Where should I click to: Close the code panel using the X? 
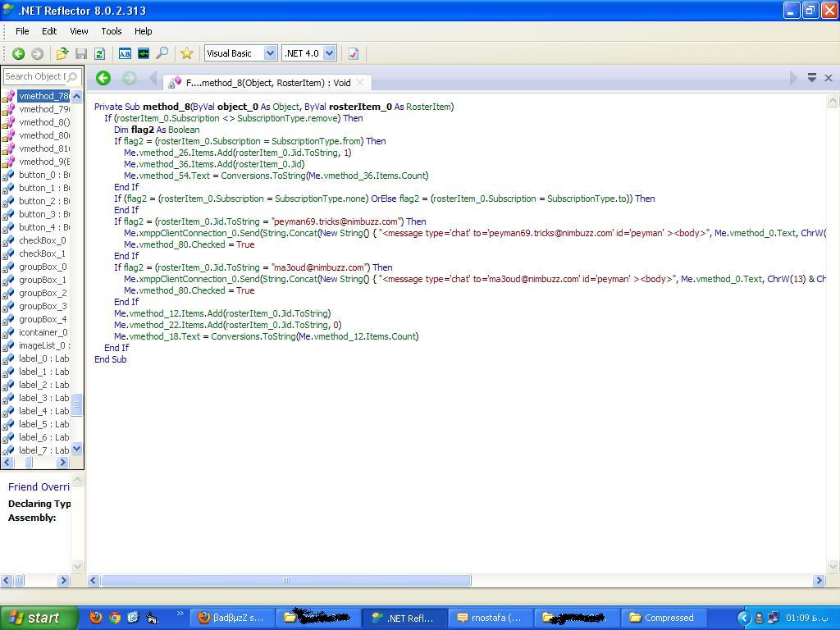pyautogui.click(x=829, y=78)
